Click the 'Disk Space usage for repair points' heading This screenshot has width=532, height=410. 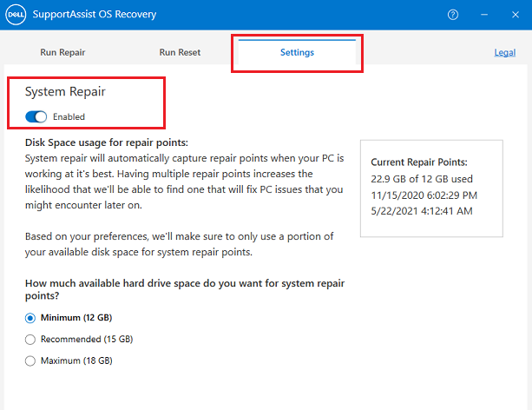coord(107,142)
